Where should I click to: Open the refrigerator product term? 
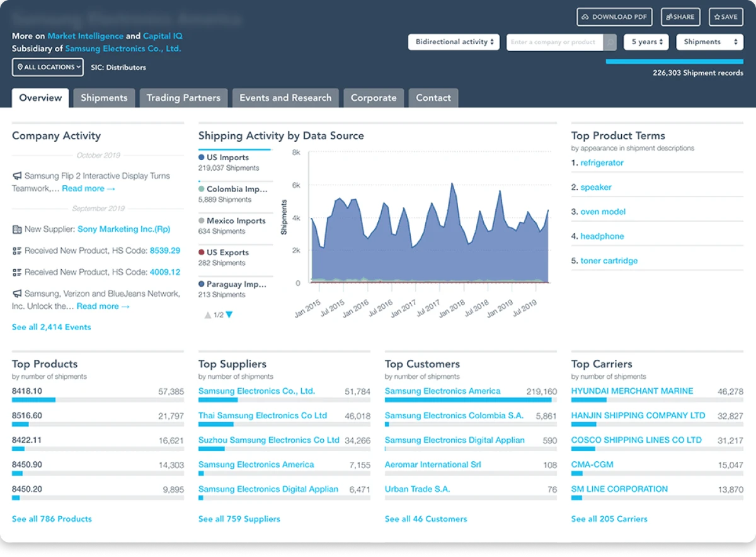pos(602,163)
